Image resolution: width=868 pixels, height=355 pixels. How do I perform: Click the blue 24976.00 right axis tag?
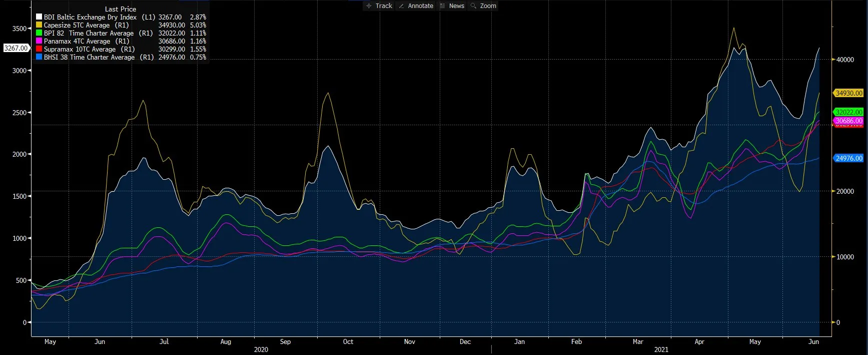[848, 158]
